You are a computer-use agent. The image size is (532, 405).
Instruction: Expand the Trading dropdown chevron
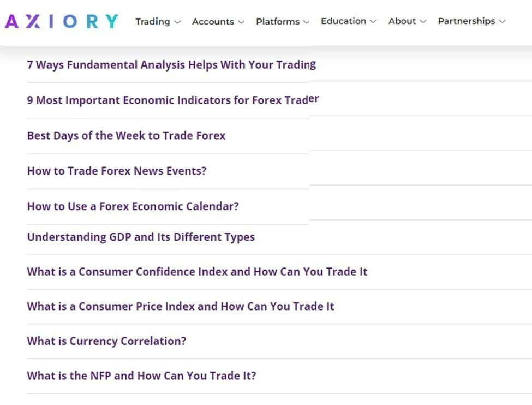point(177,22)
